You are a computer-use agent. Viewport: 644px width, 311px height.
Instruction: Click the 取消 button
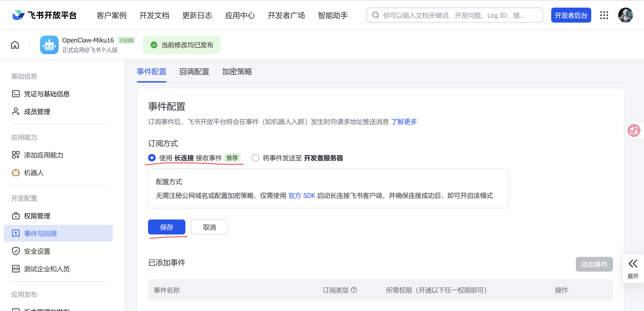[209, 227]
